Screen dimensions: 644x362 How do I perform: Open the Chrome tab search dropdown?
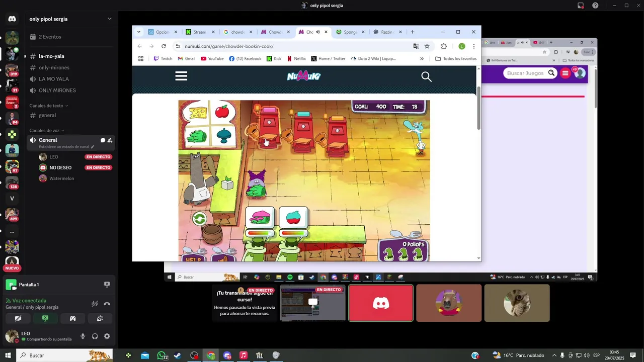click(139, 32)
